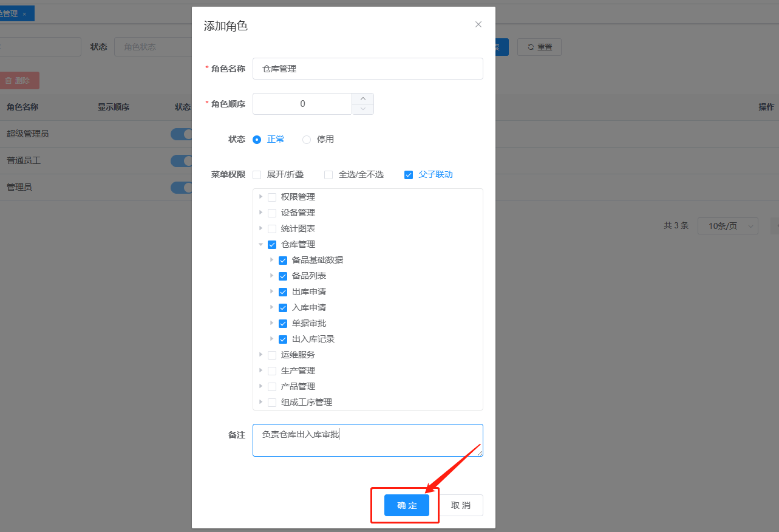The height and width of the screenshot is (532, 779).
Task: Decrease 角色顺序 with the down arrow
Action: click(x=363, y=109)
